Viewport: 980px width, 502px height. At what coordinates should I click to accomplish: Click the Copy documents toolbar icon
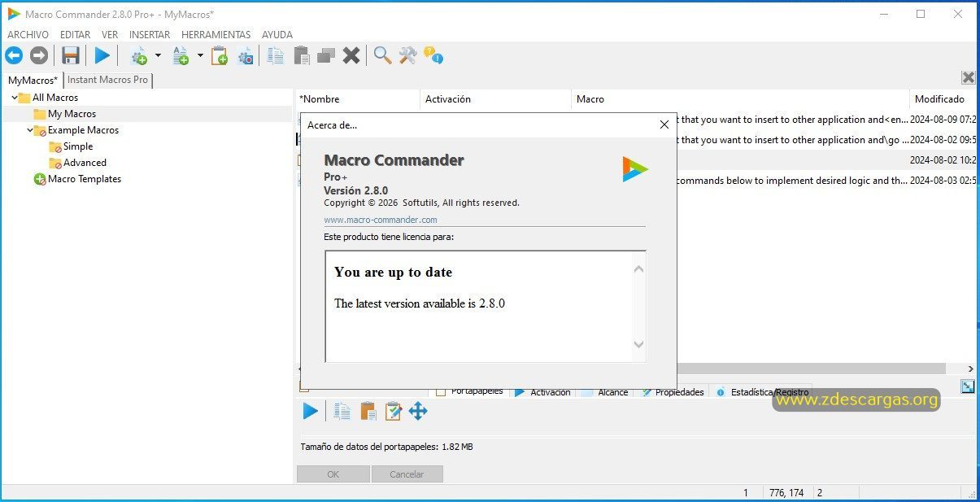[x=276, y=55]
